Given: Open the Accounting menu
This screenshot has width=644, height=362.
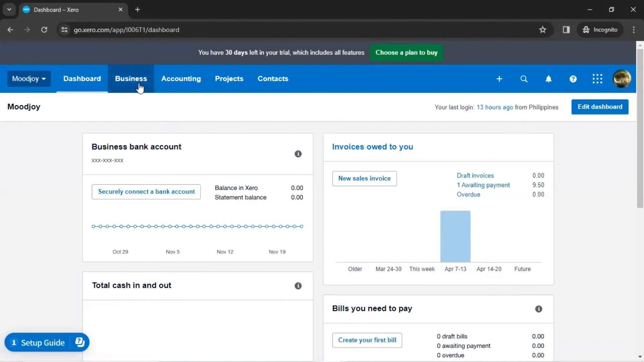Looking at the screenshot, I should point(181,79).
